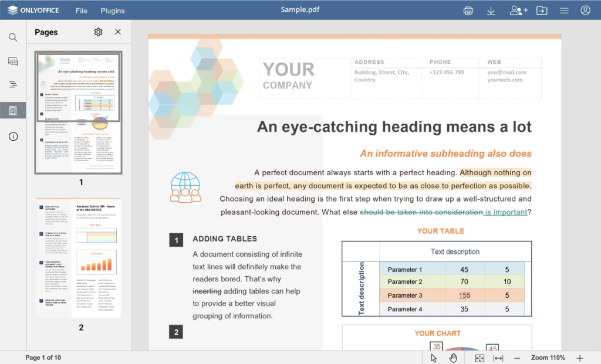
Task: Open thumbnail settings gear in Pages panel
Action: 98,32
